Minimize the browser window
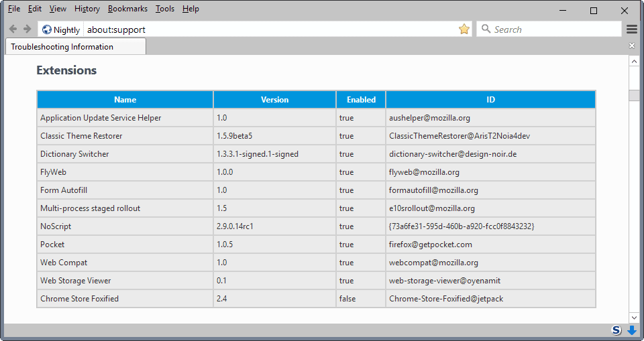 coord(563,11)
